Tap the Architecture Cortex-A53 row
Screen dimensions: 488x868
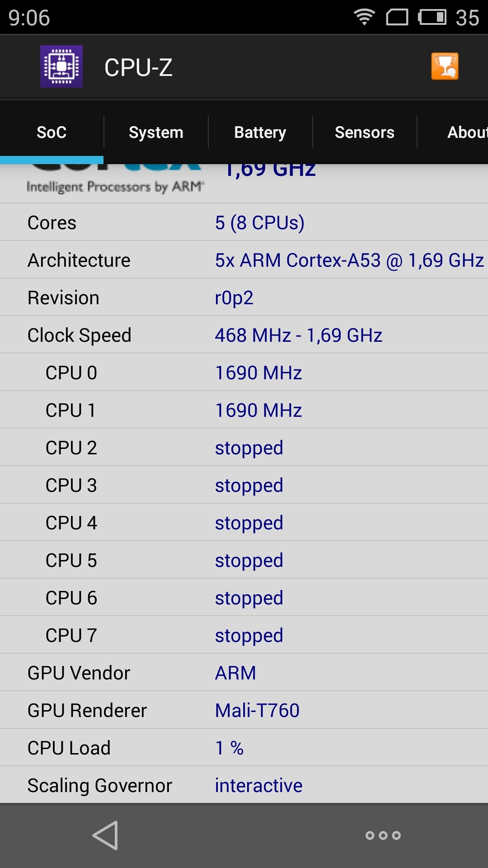click(244, 260)
